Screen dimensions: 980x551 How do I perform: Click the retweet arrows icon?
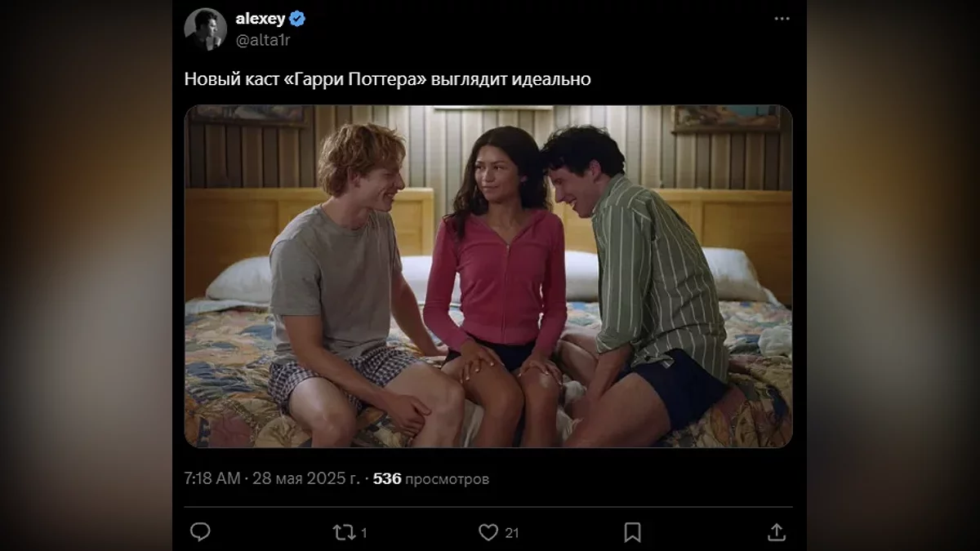coord(344,532)
